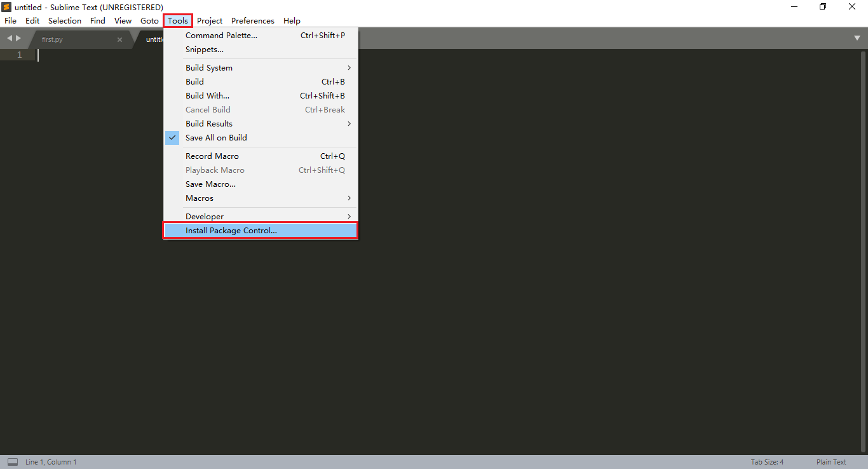Click the Sublime Text logo in the title bar
The height and width of the screenshot is (469, 868).
coord(6,7)
